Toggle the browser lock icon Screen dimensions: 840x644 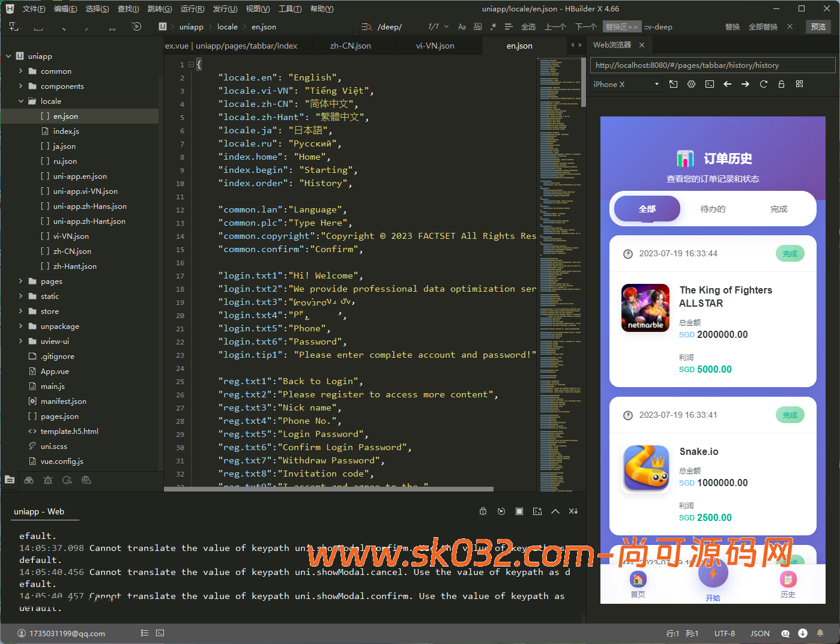pos(781,85)
